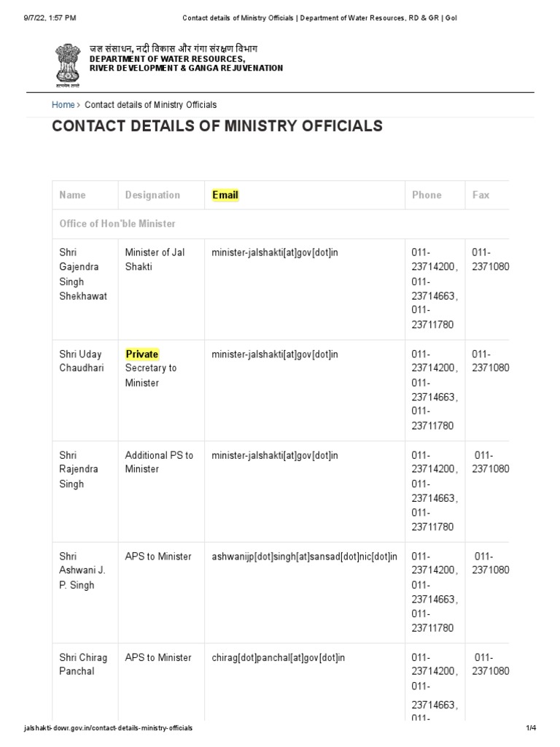Click the name Shri Uday Chaudhari
Screen dimensions: 560x747
point(82,361)
